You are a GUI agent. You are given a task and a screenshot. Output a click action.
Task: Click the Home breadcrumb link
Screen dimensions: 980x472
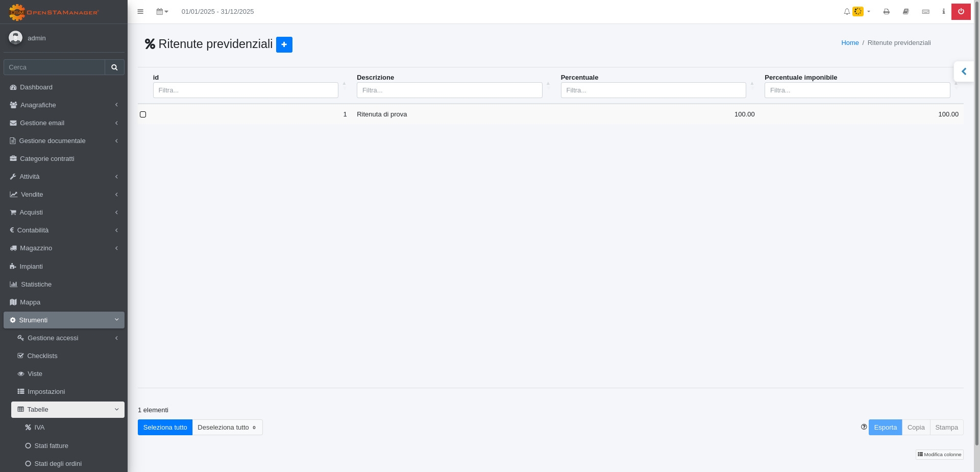coord(850,43)
